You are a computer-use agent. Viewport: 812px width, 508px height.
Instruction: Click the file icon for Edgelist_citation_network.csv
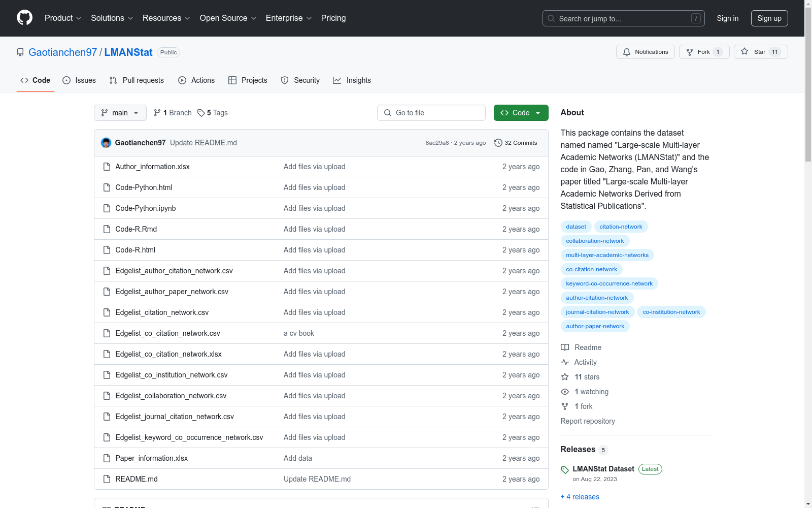click(107, 312)
